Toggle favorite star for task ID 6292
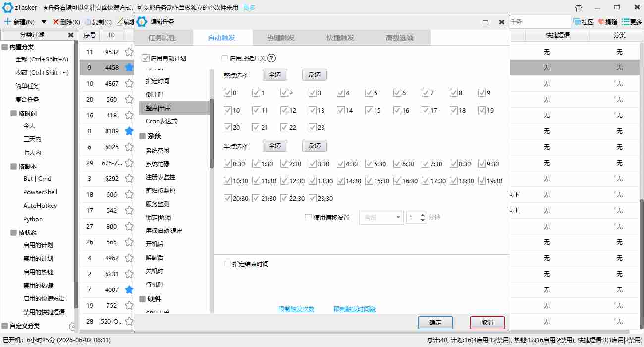 (129, 178)
